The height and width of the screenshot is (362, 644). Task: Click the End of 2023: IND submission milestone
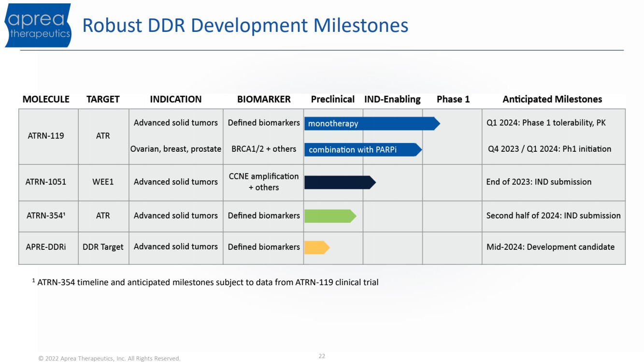click(539, 182)
